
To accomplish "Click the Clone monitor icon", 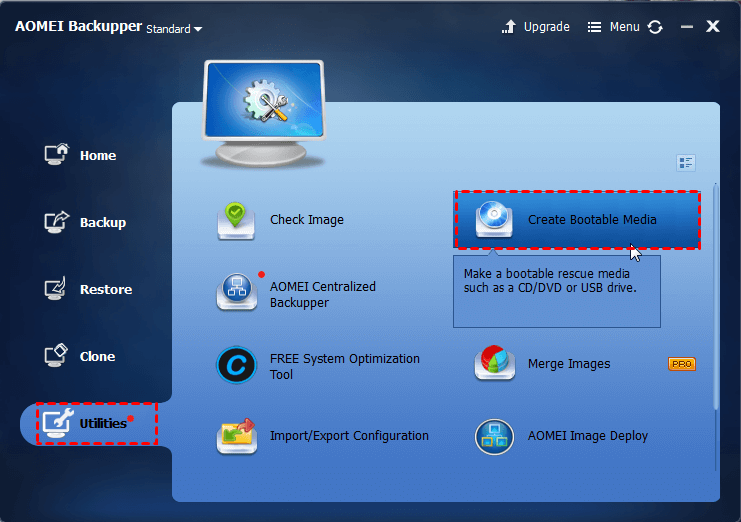I will tap(56, 355).
